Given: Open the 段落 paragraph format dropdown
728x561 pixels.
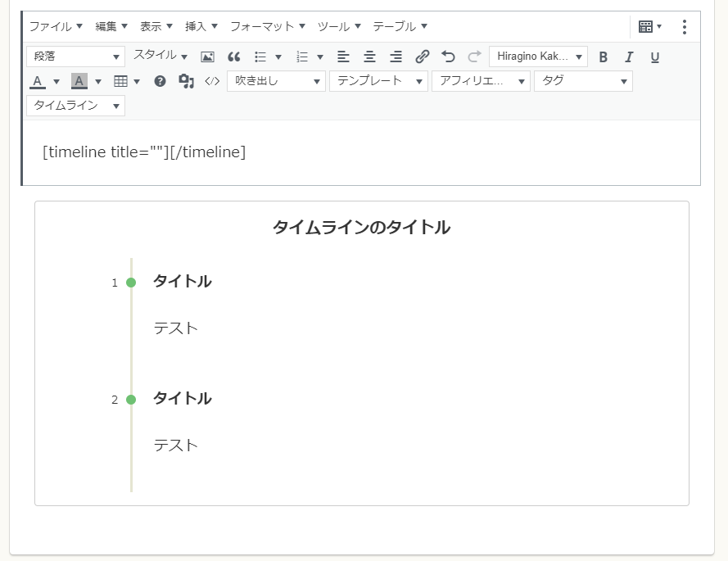Looking at the screenshot, I should pos(75,57).
